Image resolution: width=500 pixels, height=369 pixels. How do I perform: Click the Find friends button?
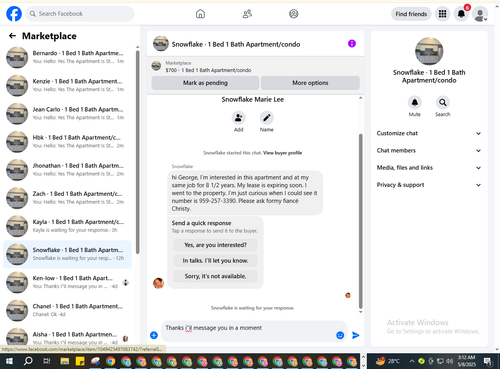tap(411, 14)
